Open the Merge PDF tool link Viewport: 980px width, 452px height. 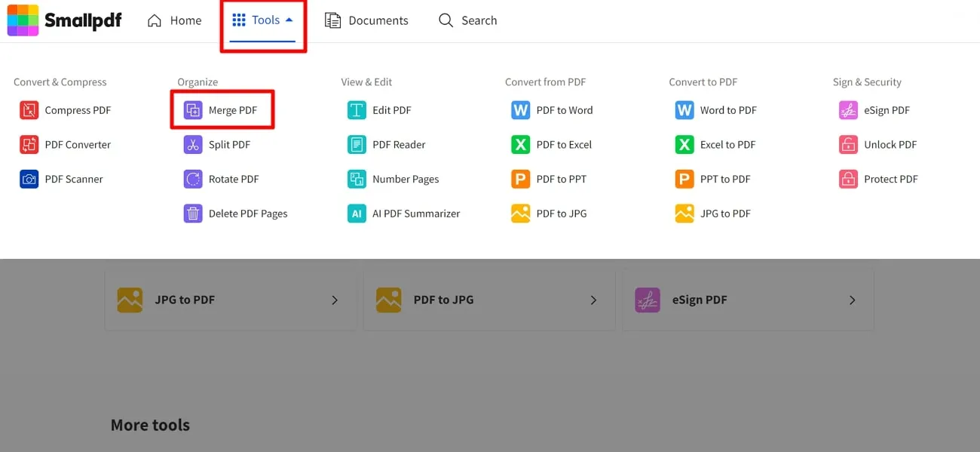pos(222,110)
